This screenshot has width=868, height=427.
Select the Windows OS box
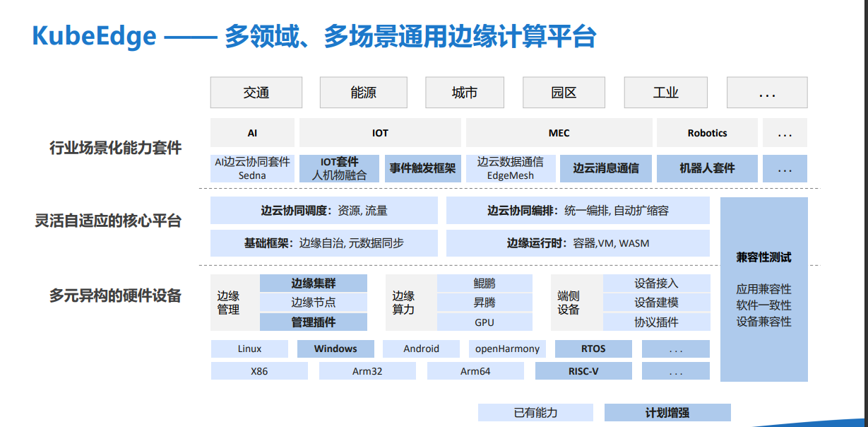pyautogui.click(x=335, y=349)
